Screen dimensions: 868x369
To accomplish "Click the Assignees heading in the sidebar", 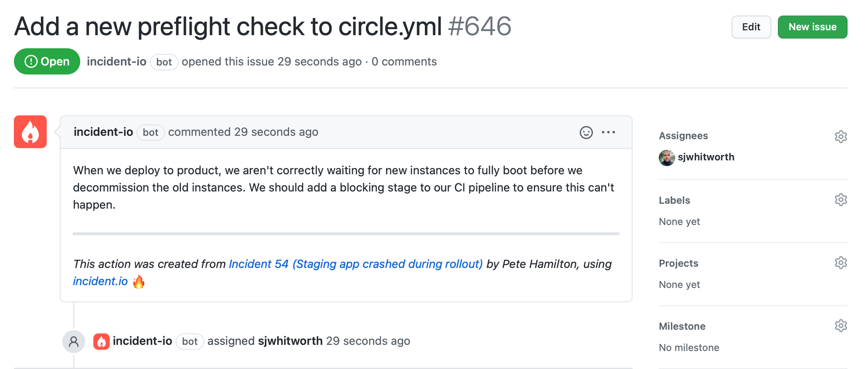I will coord(683,136).
